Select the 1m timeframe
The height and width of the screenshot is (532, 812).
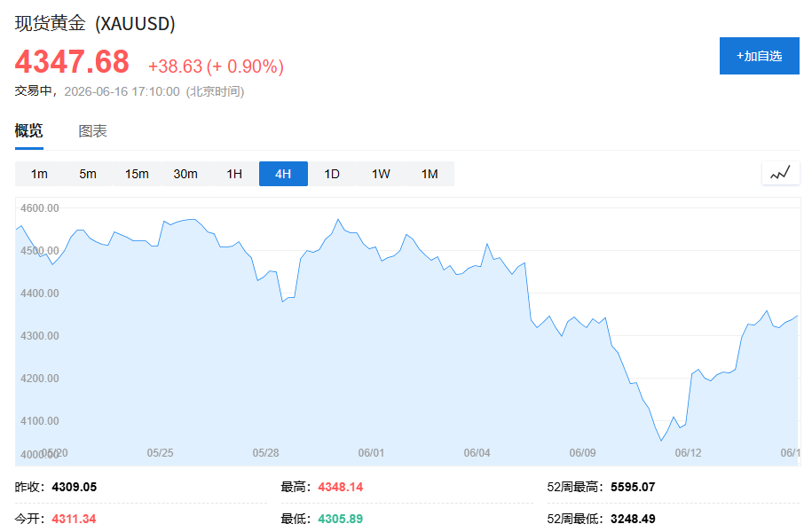(39, 174)
